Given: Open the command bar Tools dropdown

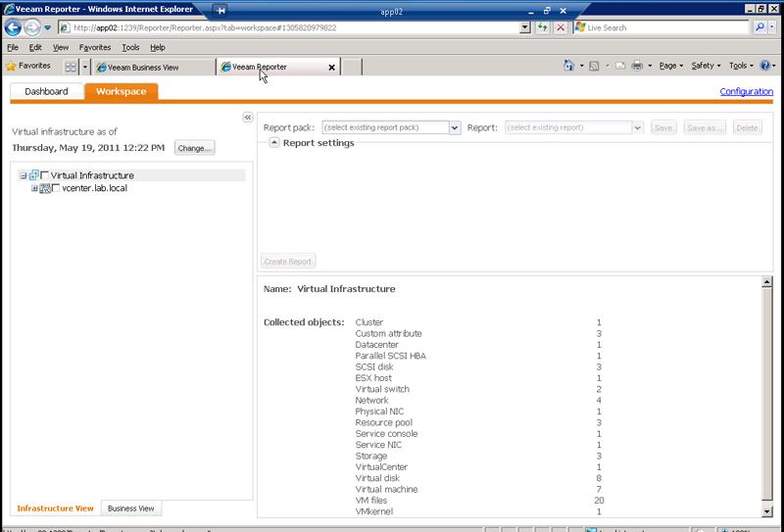Looking at the screenshot, I should (741, 66).
